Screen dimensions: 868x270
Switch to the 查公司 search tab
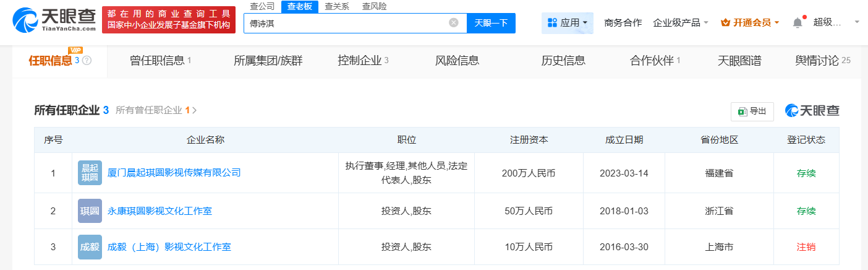pos(262,6)
